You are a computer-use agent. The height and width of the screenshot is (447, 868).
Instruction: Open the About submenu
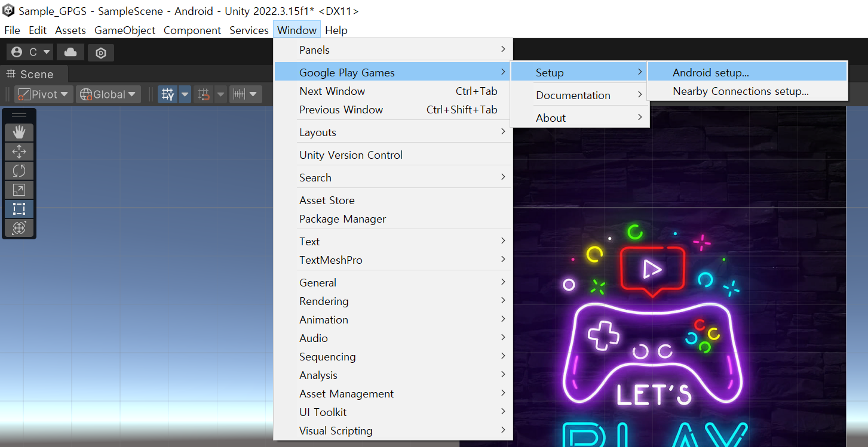(579, 118)
